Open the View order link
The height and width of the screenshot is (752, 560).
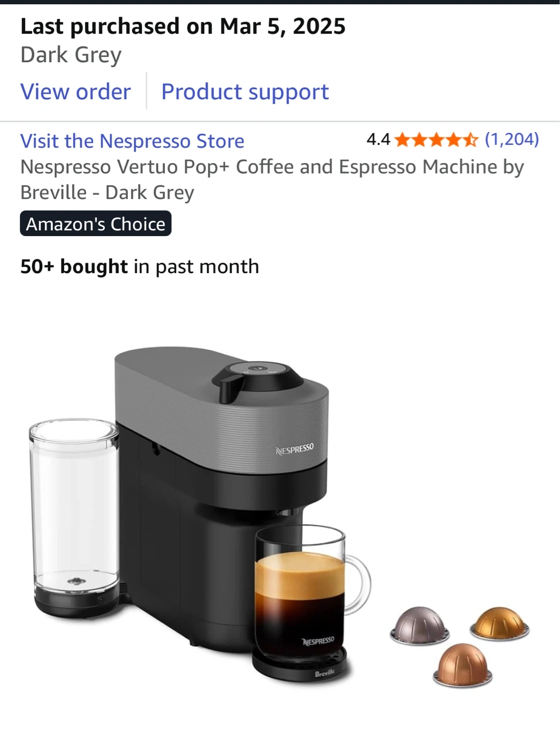coord(76,91)
